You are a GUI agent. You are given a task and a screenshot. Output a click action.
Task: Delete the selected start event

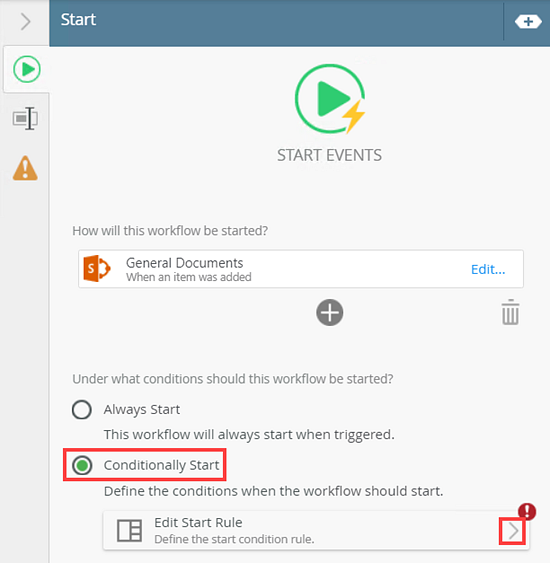pyautogui.click(x=510, y=312)
